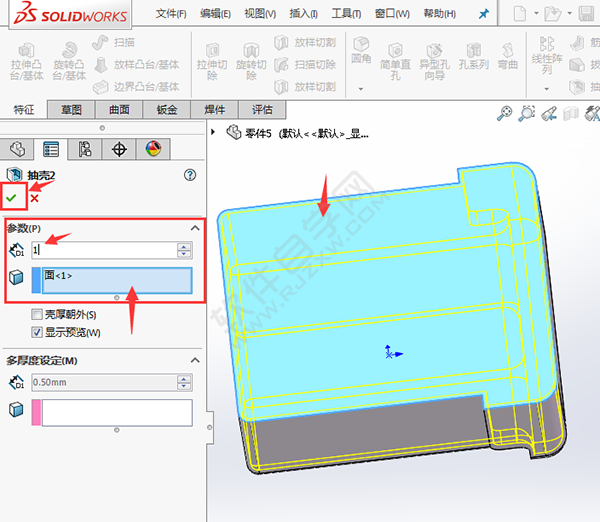Select the Boundary Boss/Base (边界凸台/基体) tool
This screenshot has width=600, height=522.
(x=136, y=87)
